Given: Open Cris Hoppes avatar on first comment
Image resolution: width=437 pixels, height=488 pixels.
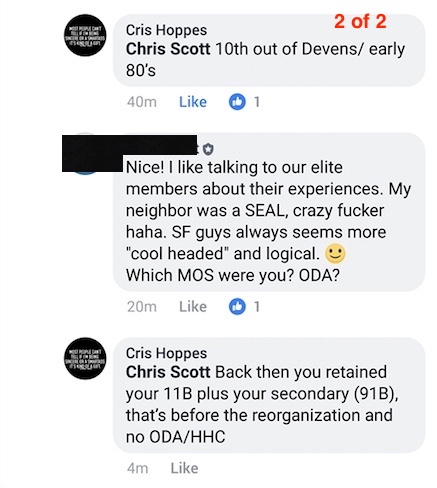Looking at the screenshot, I should [85, 35].
